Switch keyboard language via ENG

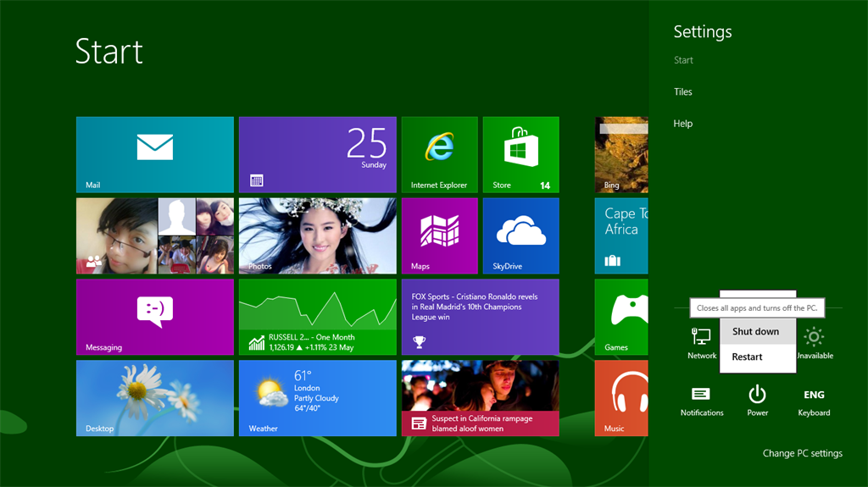coord(814,400)
